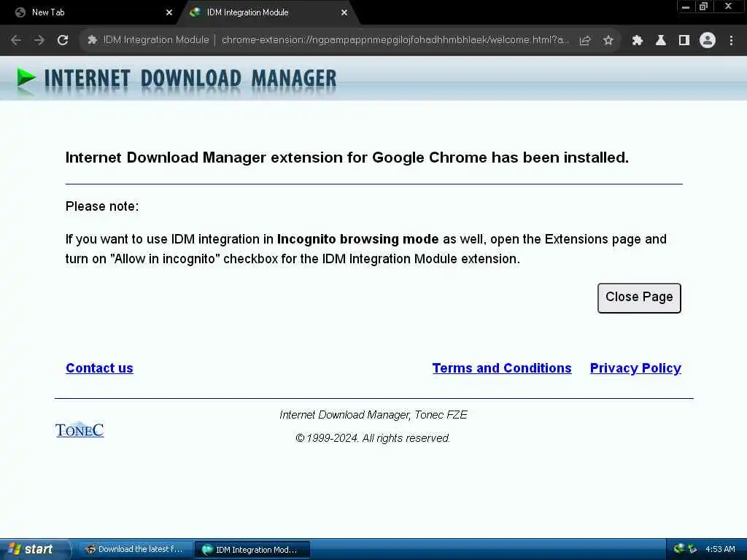Toggle the side panel icon

(684, 41)
